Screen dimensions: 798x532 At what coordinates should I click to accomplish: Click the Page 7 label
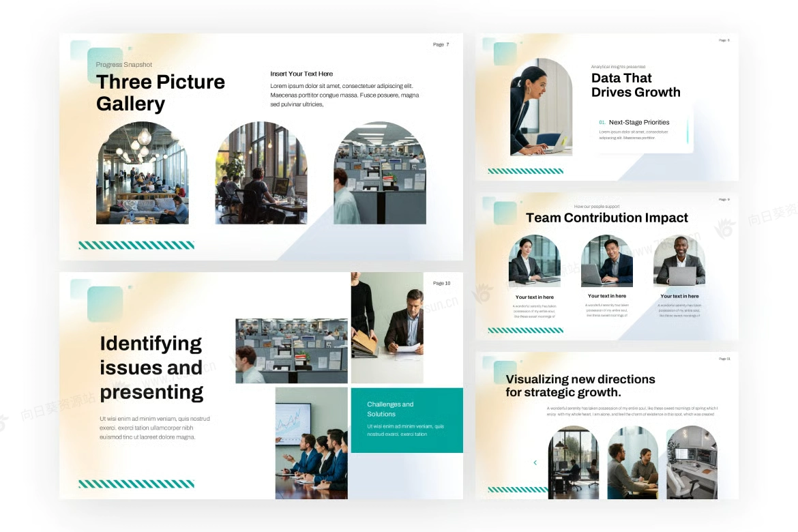[x=441, y=45]
